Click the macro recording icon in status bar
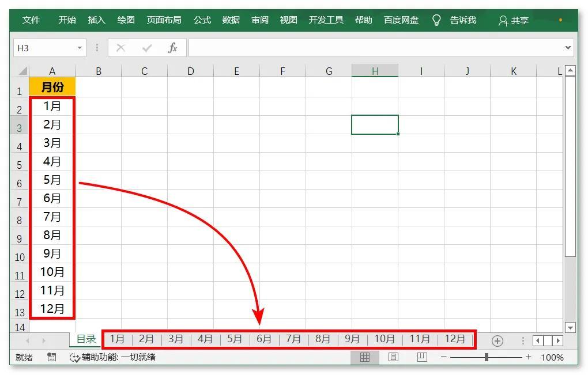This screenshot has width=588, height=375. pyautogui.click(x=51, y=357)
